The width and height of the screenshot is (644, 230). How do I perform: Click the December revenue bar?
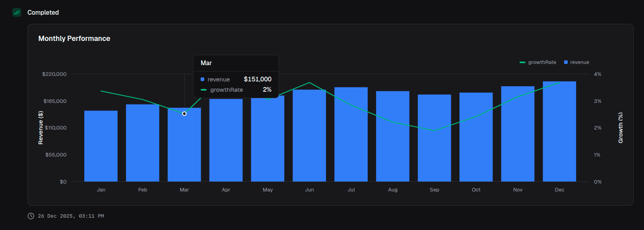pos(559,131)
